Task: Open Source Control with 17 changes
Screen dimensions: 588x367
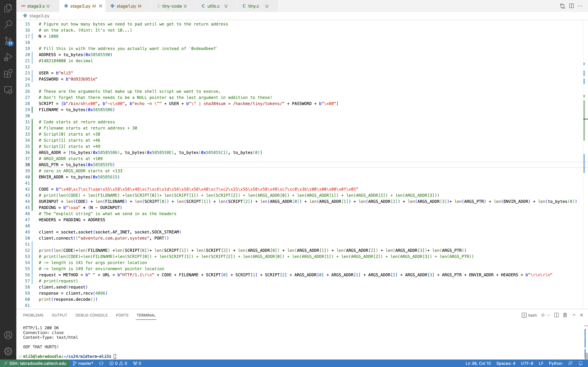Action: coord(8,41)
